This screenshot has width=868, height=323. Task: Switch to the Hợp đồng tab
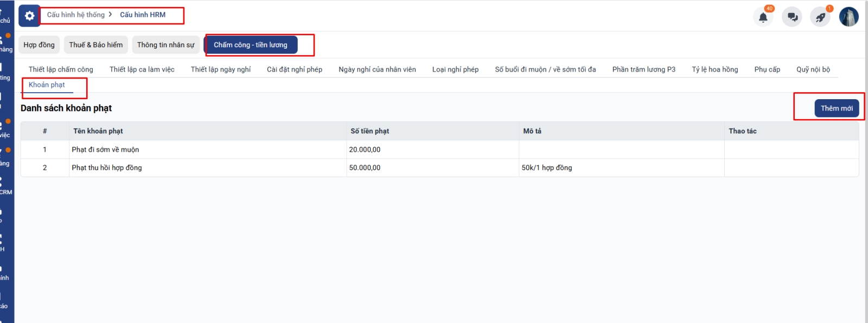pos(39,45)
